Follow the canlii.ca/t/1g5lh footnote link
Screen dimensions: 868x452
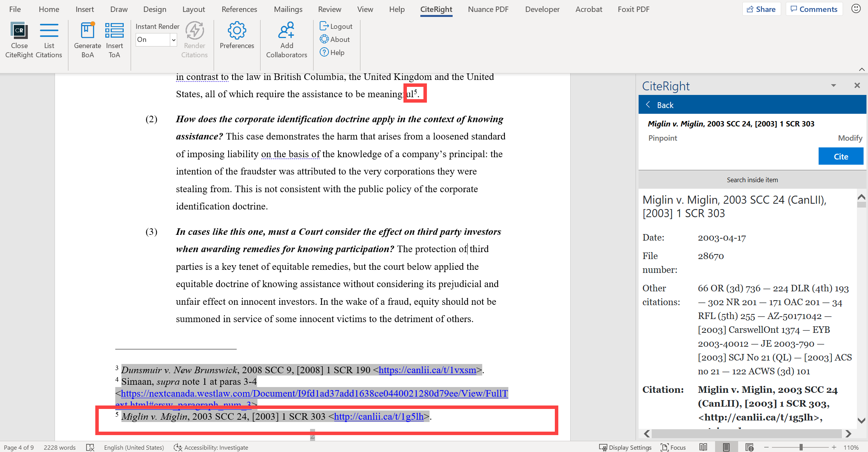(x=379, y=416)
